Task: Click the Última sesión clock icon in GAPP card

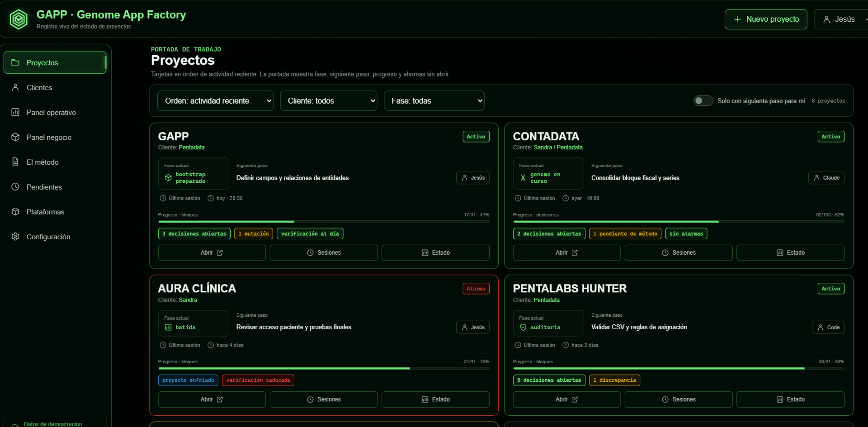Action: tap(163, 198)
